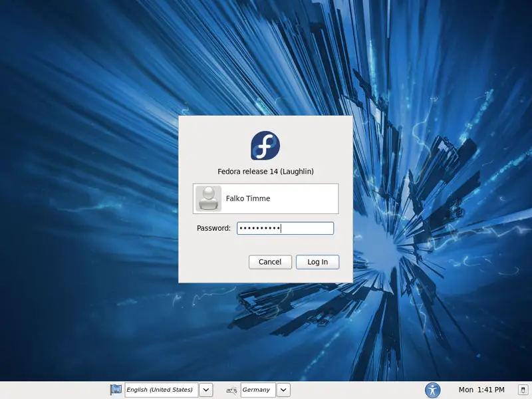
Task: Click the Password: label text
Action: coord(213,228)
